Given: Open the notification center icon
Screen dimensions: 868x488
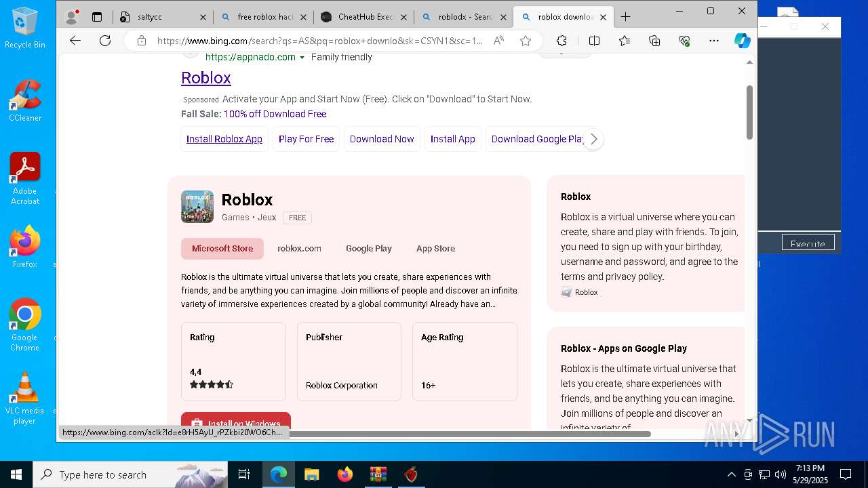Looking at the screenshot, I should pyautogui.click(x=846, y=474).
